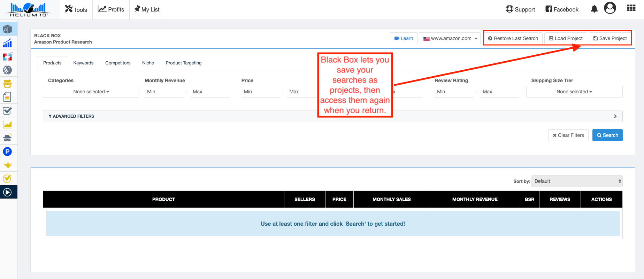Click the REVIEWS column header
Viewport: 644px width, 279px height.
click(x=560, y=199)
